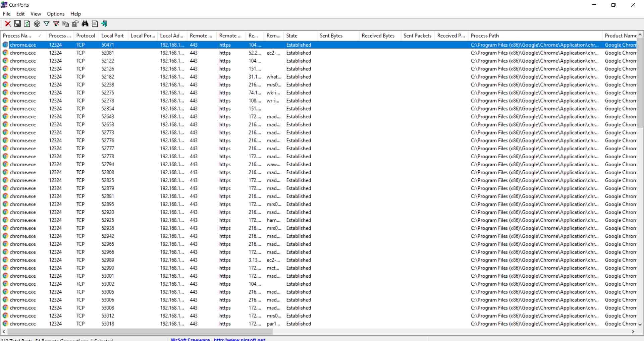Image resolution: width=644 pixels, height=341 pixels.
Task: Close selected TCP connections with red X icon
Action: pyautogui.click(x=8, y=23)
